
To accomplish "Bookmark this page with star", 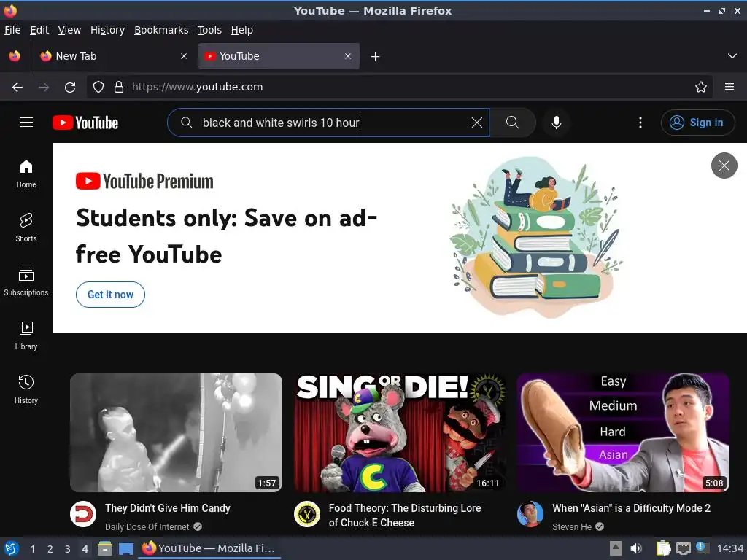I will coord(701,87).
